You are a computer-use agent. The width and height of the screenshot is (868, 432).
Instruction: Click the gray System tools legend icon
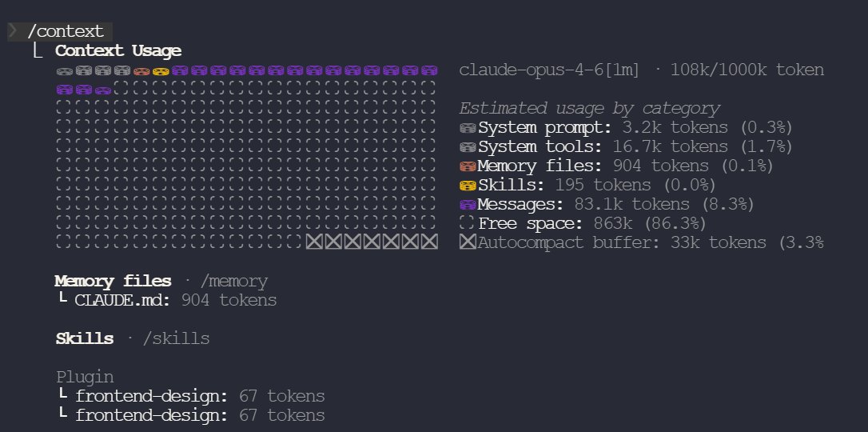pos(468,147)
